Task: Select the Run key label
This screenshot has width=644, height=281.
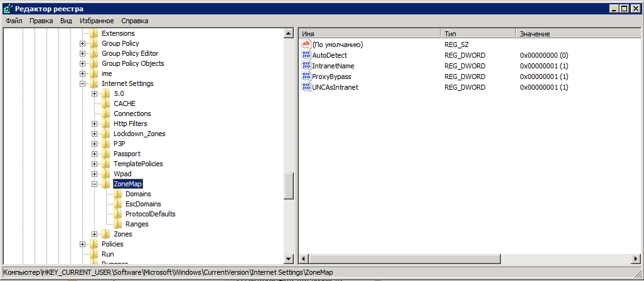Action: tap(107, 254)
